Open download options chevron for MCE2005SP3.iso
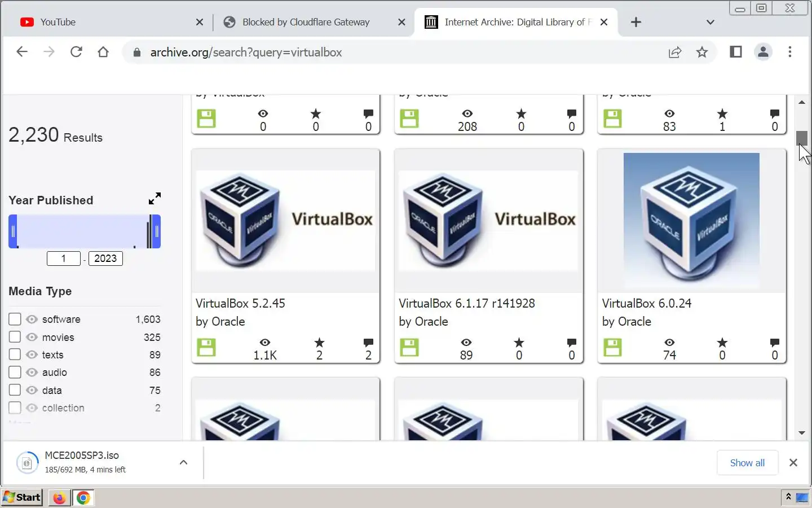 (x=183, y=462)
